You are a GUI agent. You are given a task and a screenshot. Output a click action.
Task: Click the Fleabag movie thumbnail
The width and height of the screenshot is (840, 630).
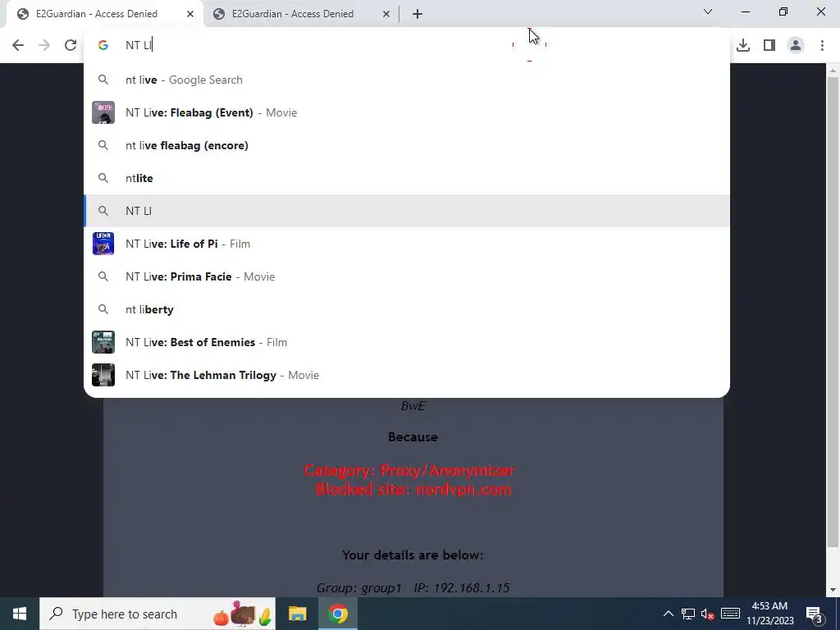103,112
